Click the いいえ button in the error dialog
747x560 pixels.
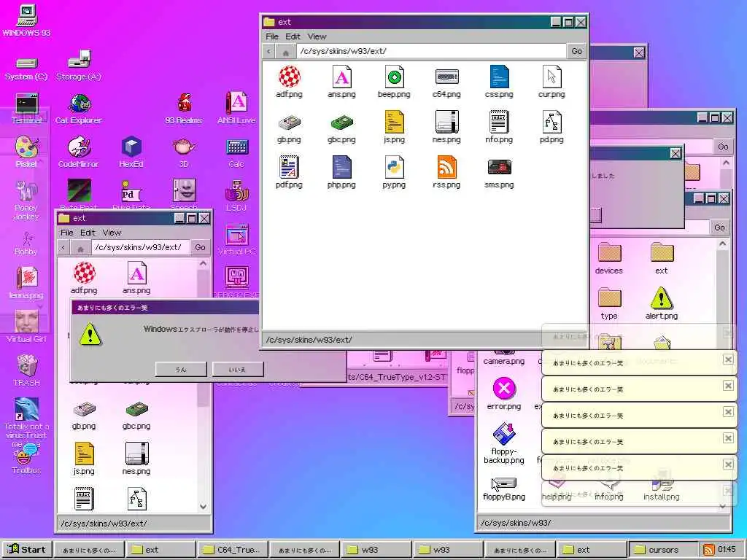(237, 370)
